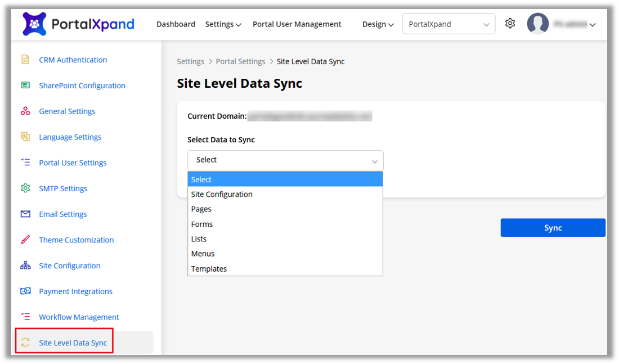Pick the Forms option from dropdown
Screen dimensions: 619x364
pos(202,224)
